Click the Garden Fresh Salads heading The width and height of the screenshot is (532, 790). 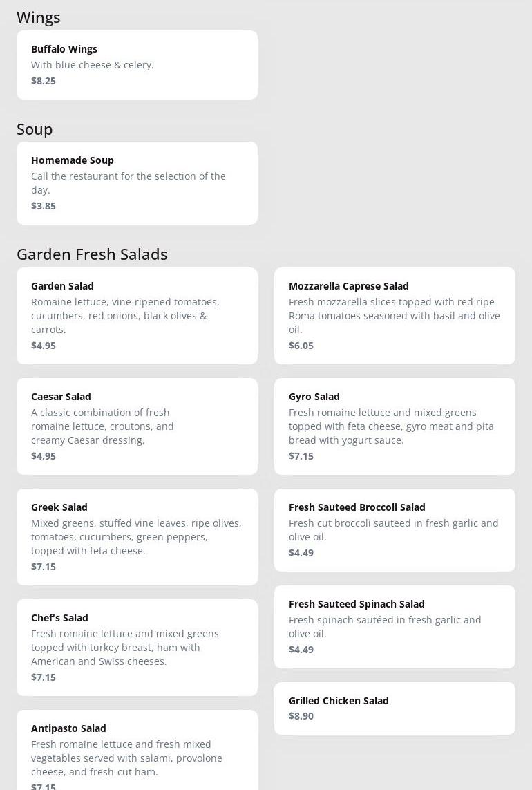point(92,254)
